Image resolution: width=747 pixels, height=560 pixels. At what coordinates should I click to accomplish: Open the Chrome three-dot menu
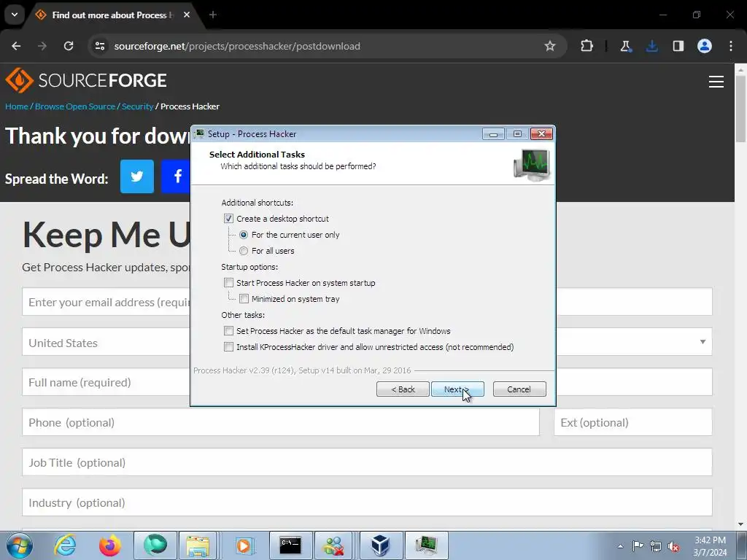(731, 46)
